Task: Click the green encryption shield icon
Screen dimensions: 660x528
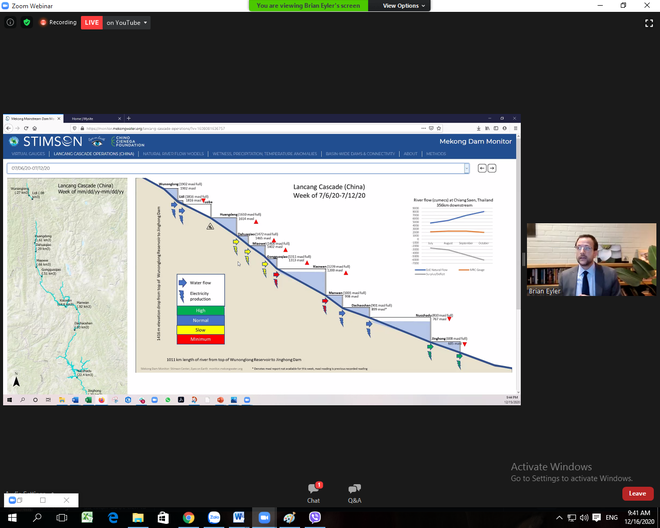Action: tap(27, 22)
